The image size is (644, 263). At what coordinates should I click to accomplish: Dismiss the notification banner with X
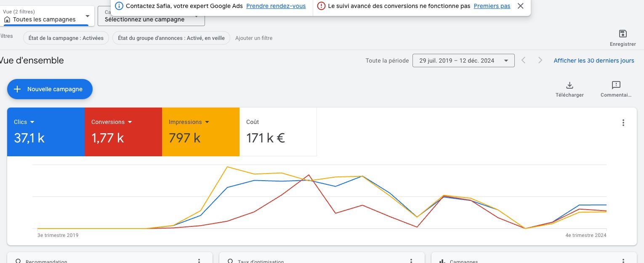(521, 6)
